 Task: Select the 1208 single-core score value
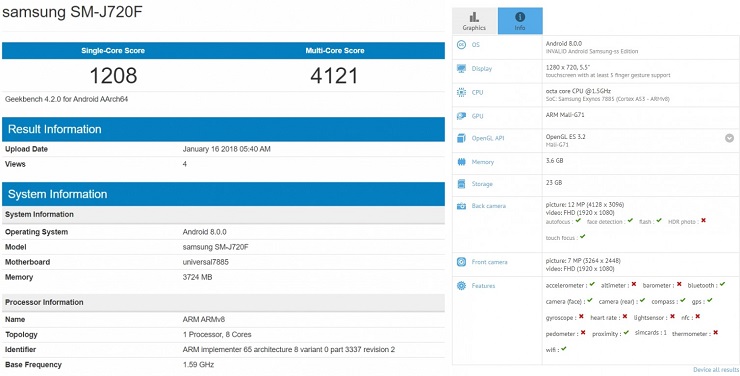coord(113,75)
